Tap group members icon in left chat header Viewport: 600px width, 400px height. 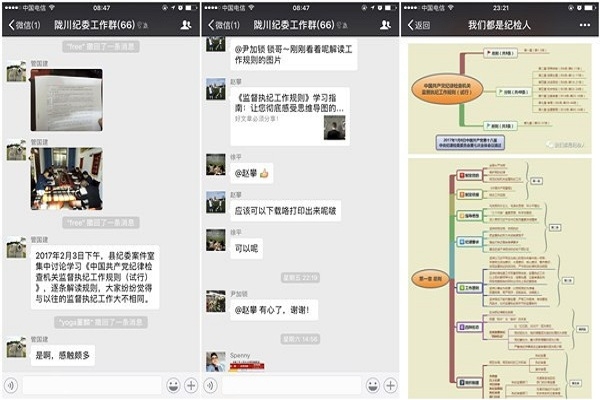[x=185, y=24]
